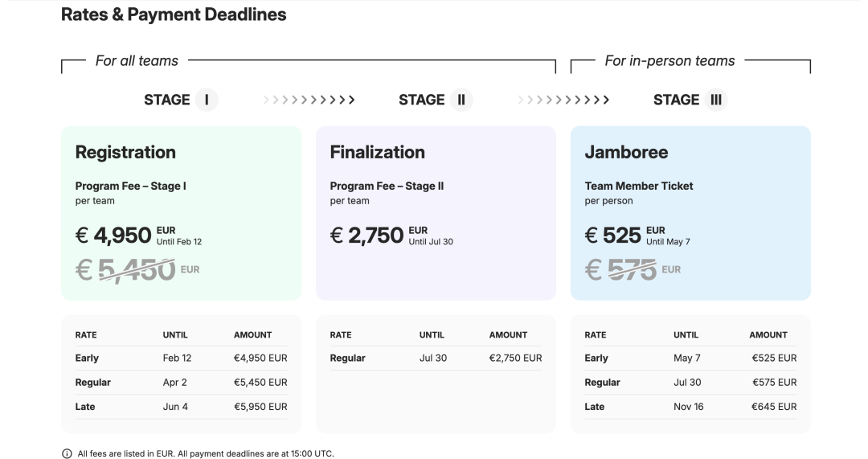Click the "For in-person teams" label
868x459 pixels.
click(669, 61)
